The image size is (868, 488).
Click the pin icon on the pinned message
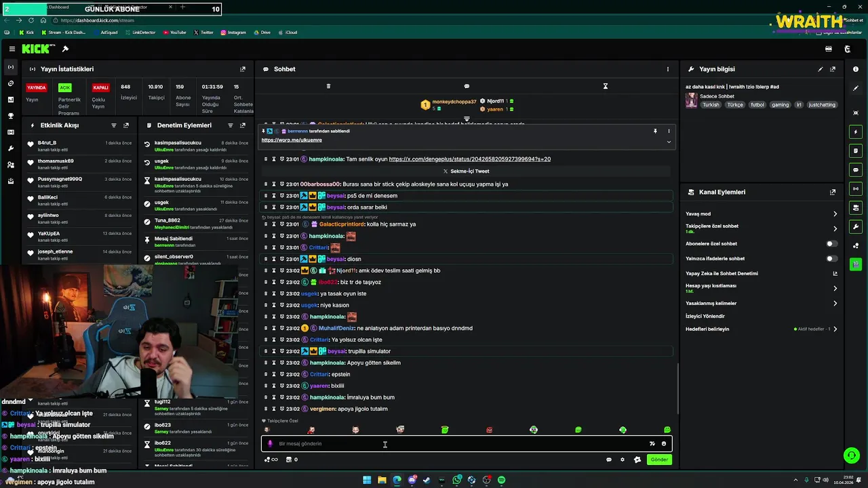(x=655, y=131)
